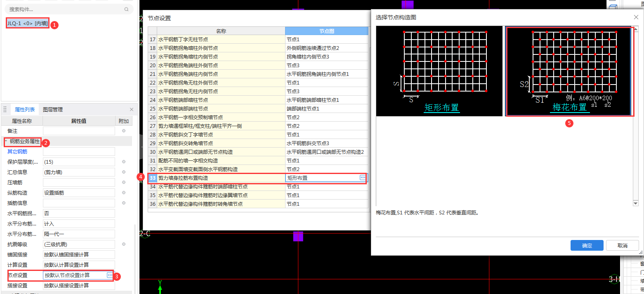Click 属性值 column header
This screenshot has height=294, width=644.
79,121
